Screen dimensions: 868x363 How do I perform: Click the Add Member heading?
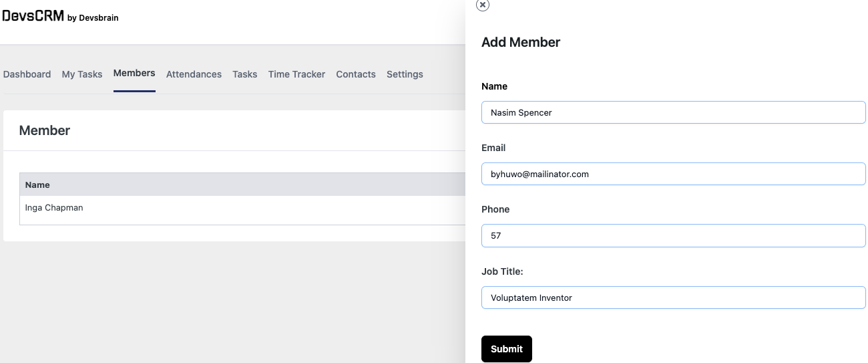click(x=521, y=42)
